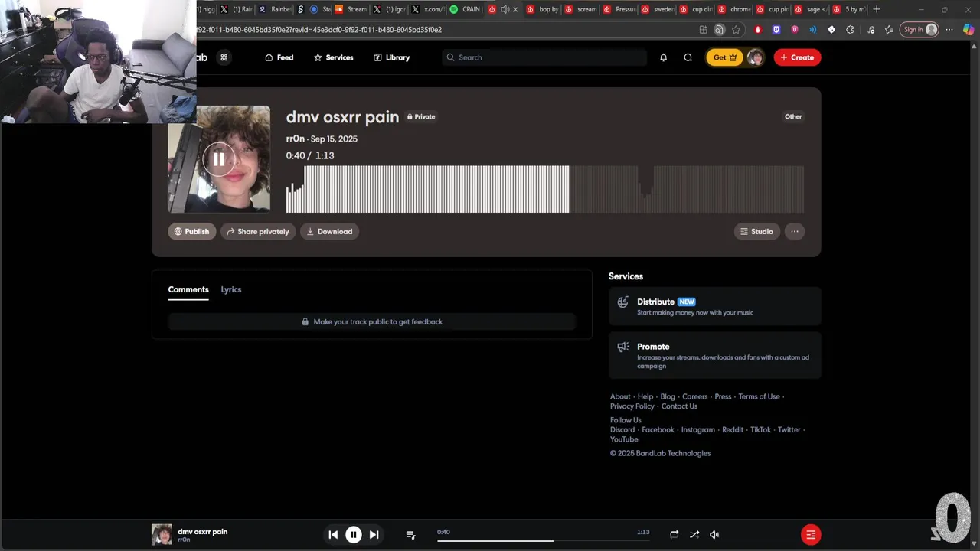Seek within the track waveform

pyautogui.click(x=544, y=189)
